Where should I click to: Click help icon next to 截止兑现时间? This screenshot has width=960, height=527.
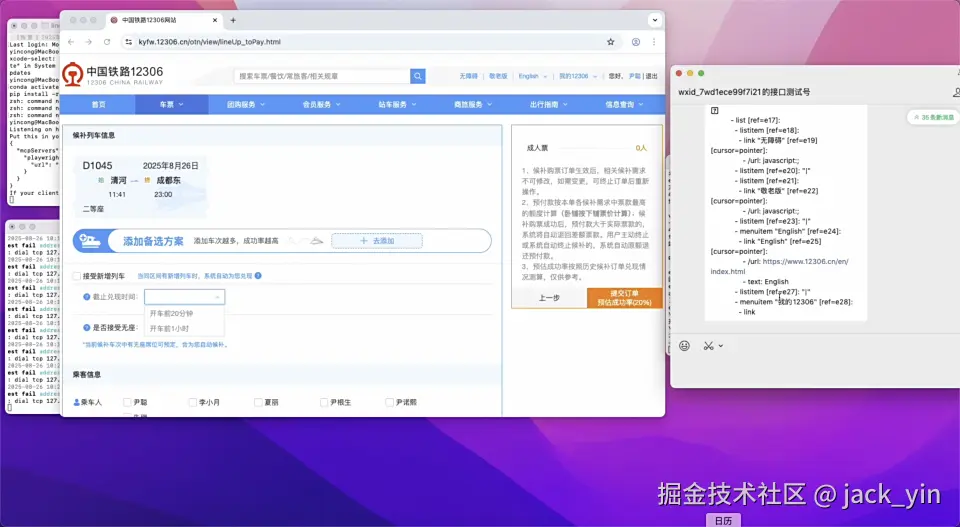coord(86,297)
